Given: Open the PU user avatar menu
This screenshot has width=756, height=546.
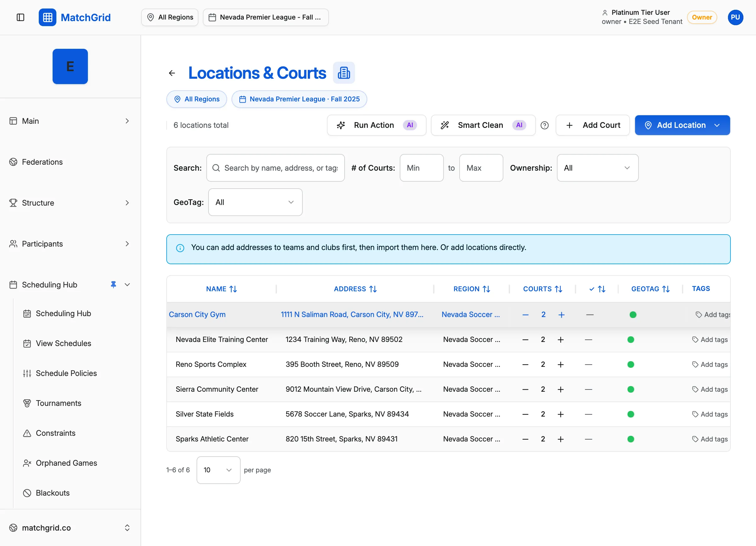Looking at the screenshot, I should (735, 17).
